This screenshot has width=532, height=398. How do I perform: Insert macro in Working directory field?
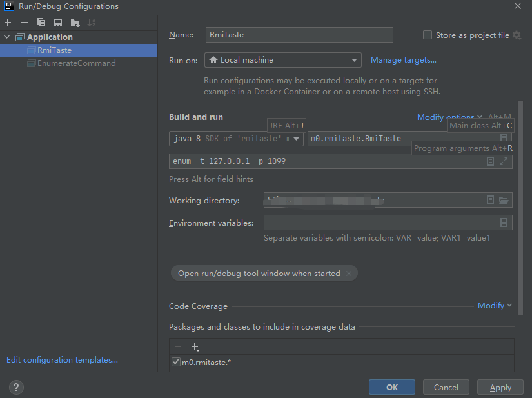pyautogui.click(x=490, y=200)
